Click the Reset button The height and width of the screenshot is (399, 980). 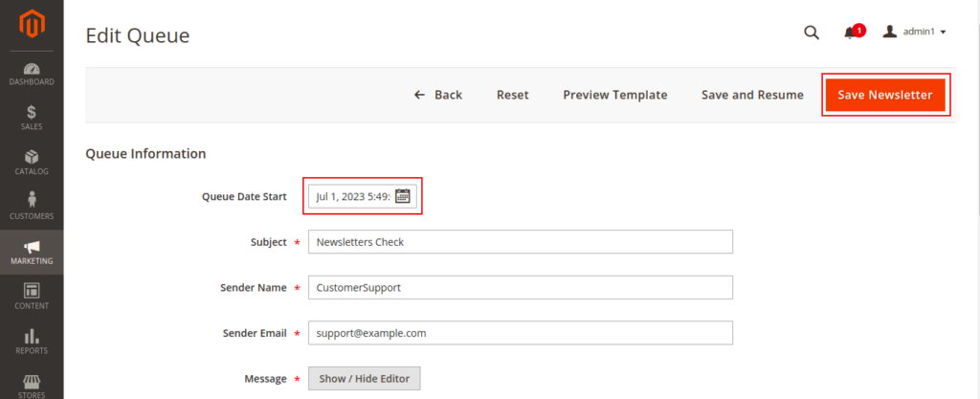pos(512,95)
